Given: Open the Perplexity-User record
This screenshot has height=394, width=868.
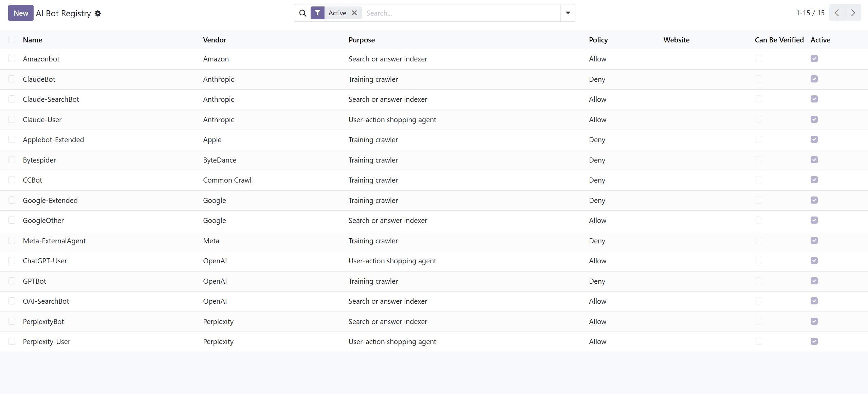Looking at the screenshot, I should (x=47, y=341).
